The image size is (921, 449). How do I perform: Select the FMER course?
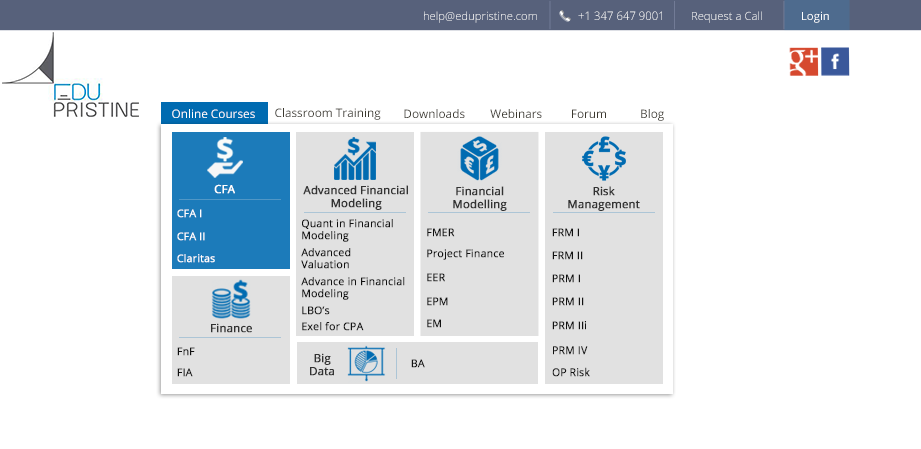(x=441, y=233)
